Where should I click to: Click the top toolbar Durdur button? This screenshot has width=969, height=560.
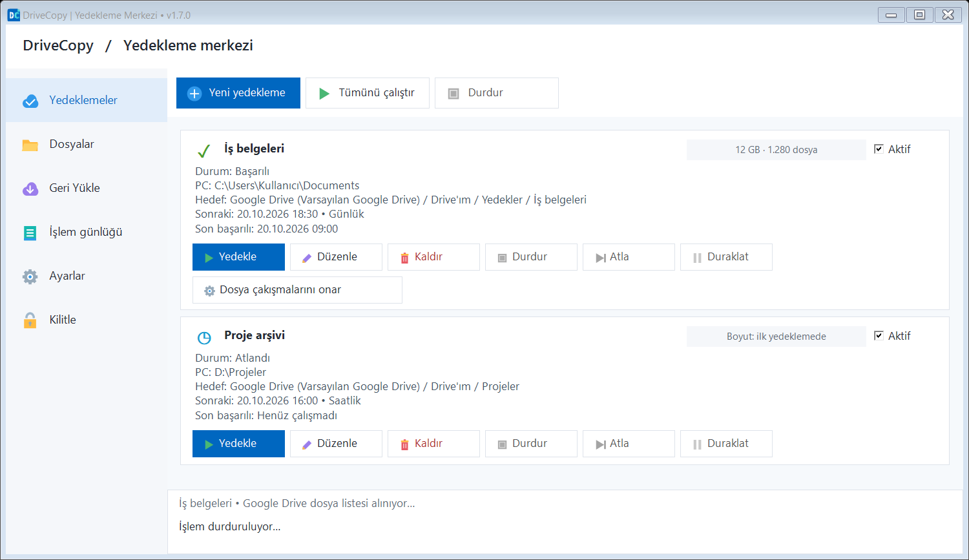497,93
